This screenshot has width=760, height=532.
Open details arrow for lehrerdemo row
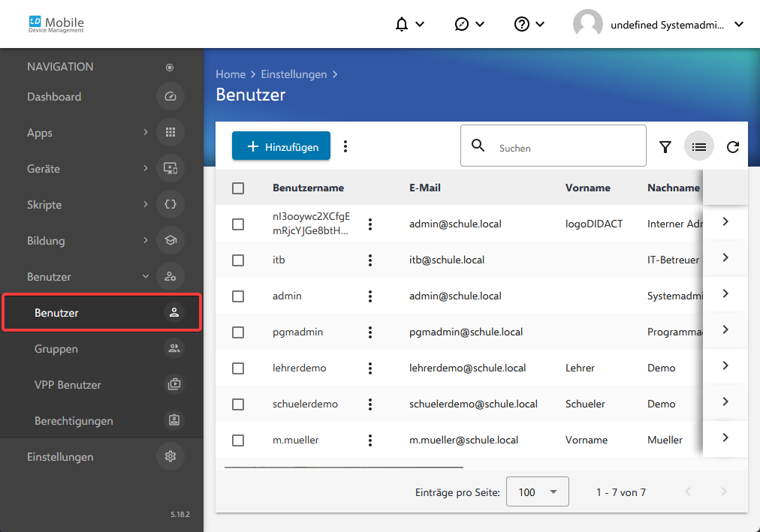(725, 365)
